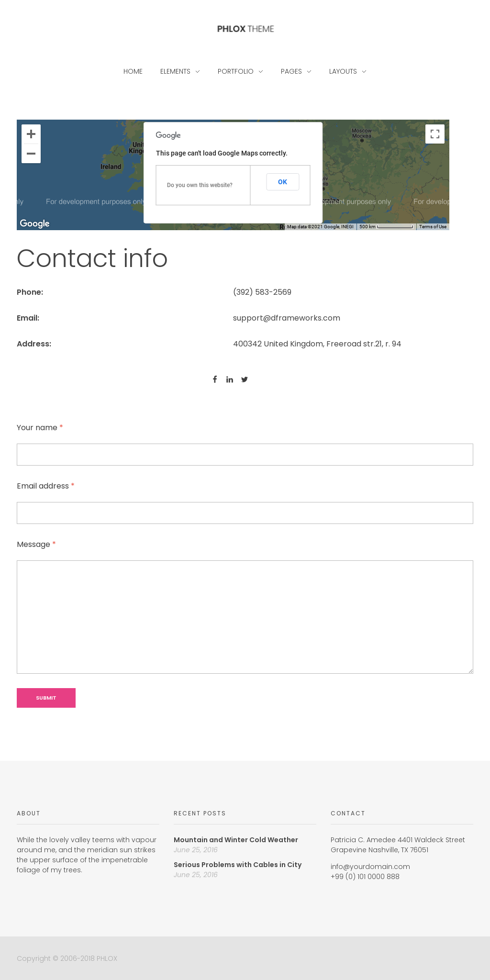
Task: Expand the Elements dropdown menu
Action: click(x=180, y=71)
